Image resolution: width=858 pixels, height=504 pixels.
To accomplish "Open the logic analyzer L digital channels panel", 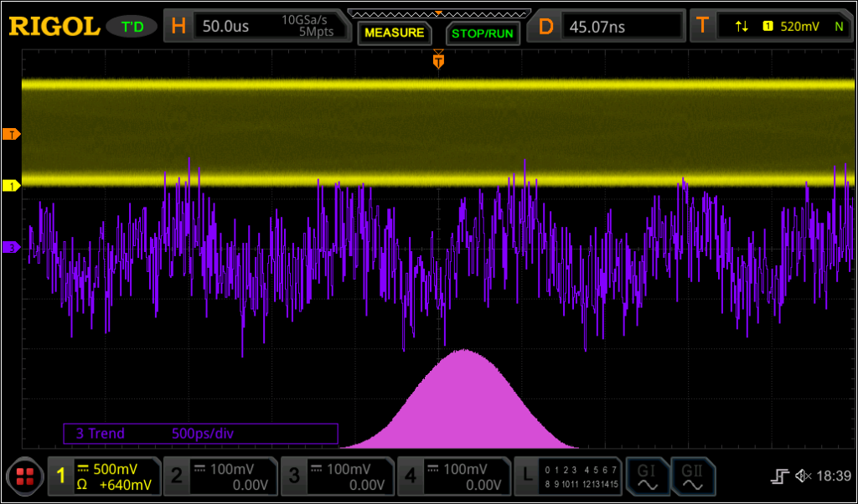I will coord(569,476).
